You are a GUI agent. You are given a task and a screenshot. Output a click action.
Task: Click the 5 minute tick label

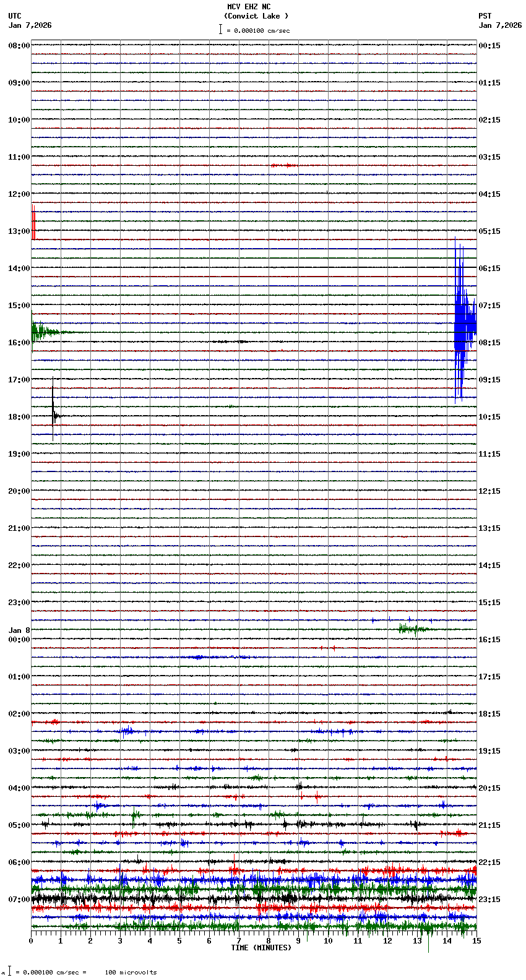[179, 942]
